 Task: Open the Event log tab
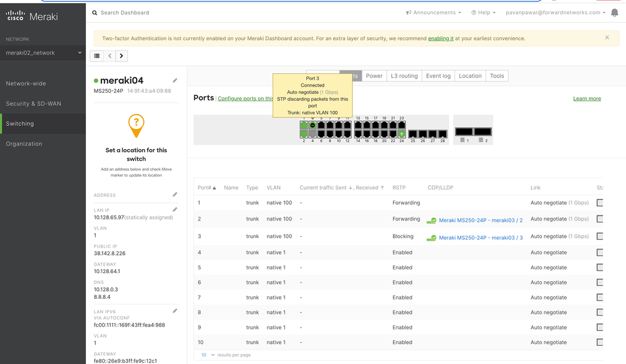pyautogui.click(x=438, y=76)
